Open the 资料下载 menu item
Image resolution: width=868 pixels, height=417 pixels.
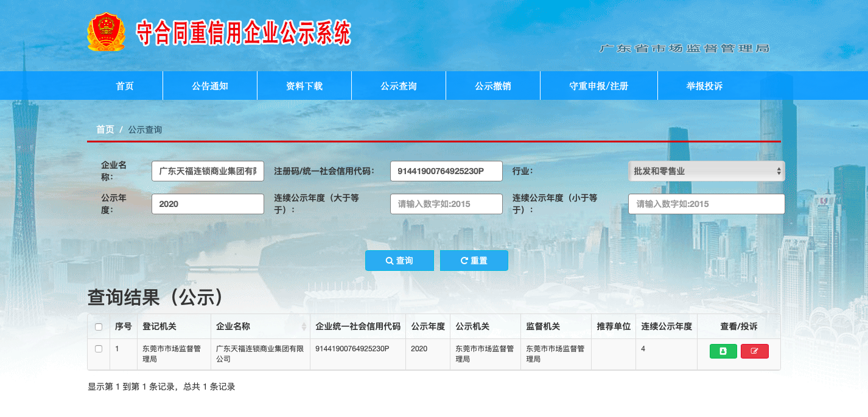pos(304,86)
